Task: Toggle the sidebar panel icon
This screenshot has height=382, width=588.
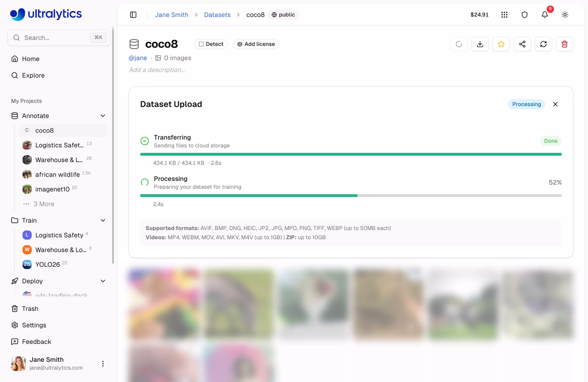Action: [133, 15]
